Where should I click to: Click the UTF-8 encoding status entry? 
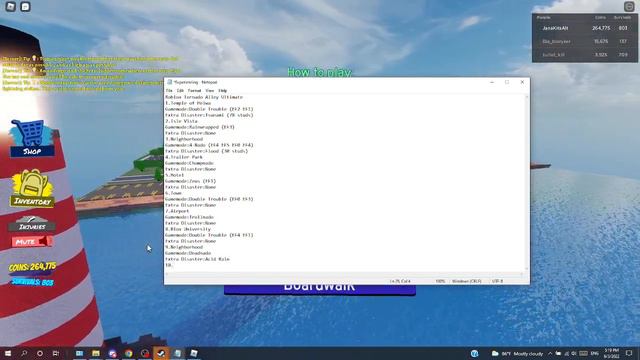tap(498, 281)
